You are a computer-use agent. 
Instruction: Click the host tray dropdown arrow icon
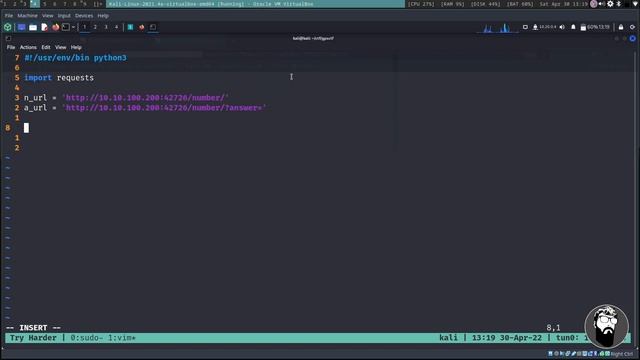636,4
